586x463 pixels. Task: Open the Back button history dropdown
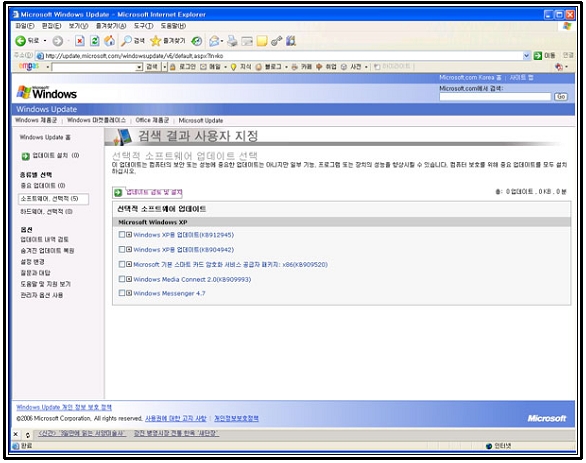[45, 41]
